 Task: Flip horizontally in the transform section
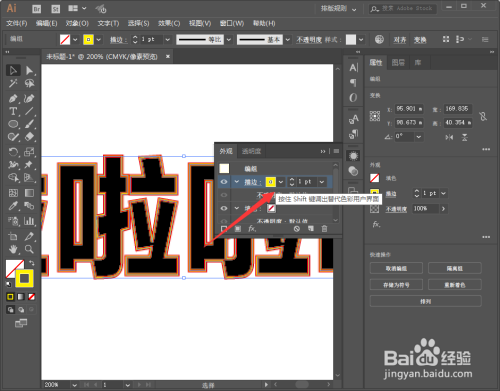(x=449, y=137)
